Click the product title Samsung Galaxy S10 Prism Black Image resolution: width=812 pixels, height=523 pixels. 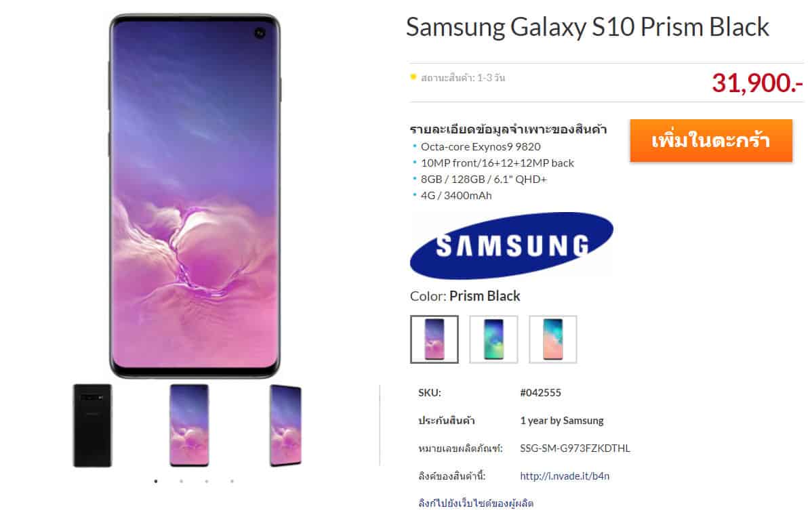tap(587, 27)
